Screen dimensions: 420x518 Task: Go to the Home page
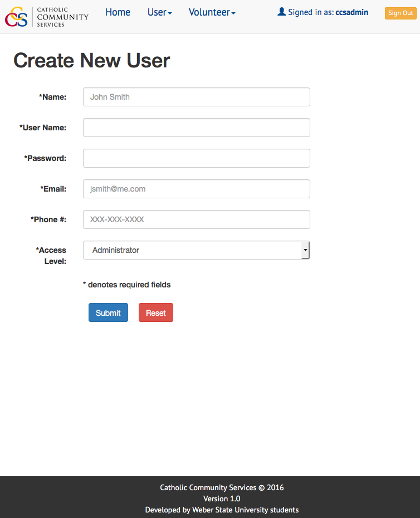tap(118, 13)
